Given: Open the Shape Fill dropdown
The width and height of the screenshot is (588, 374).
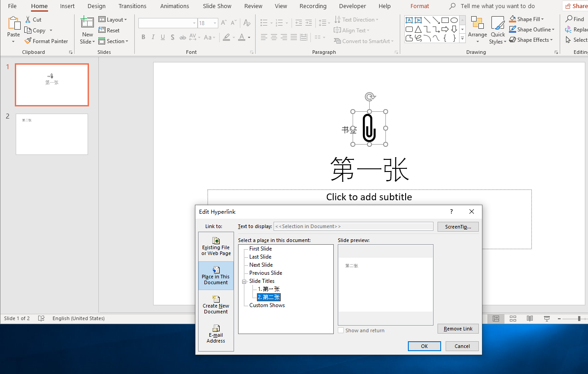Looking at the screenshot, I should [x=526, y=19].
